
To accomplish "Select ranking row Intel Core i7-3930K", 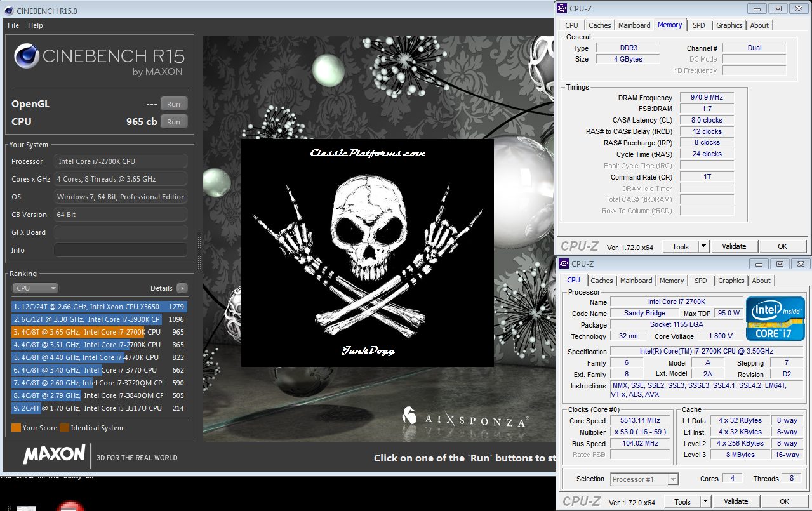I will pos(100,319).
